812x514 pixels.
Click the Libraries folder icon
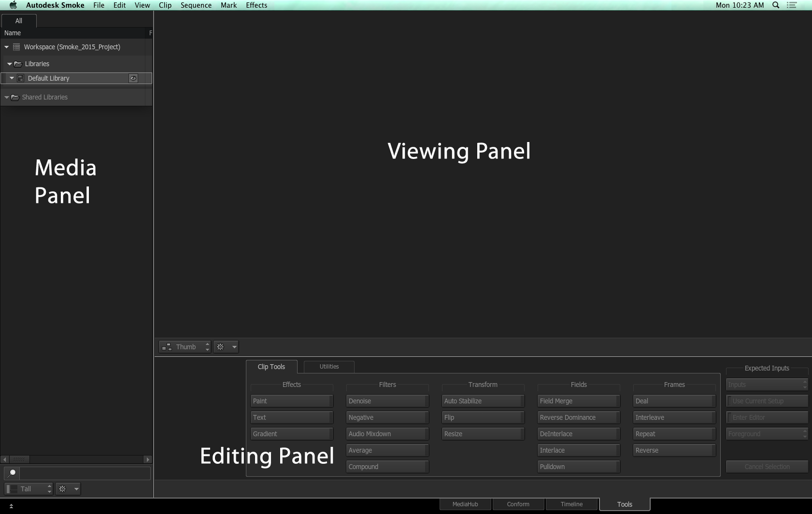coord(18,64)
